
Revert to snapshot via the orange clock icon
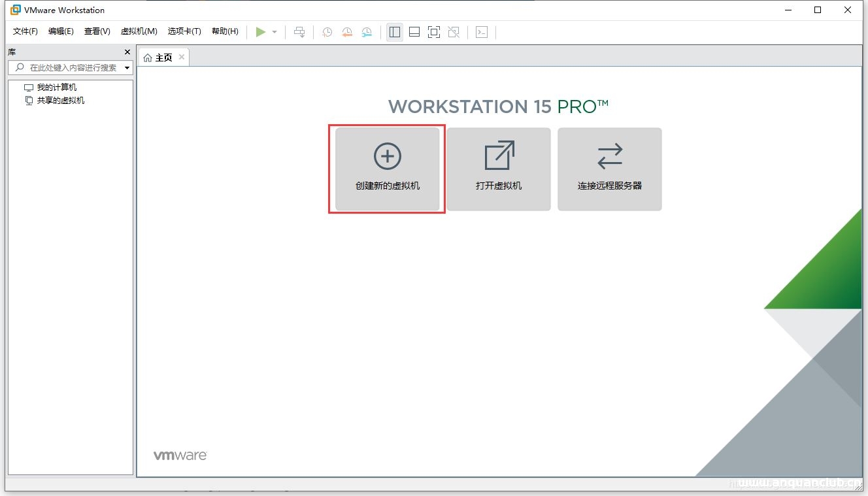tap(347, 31)
